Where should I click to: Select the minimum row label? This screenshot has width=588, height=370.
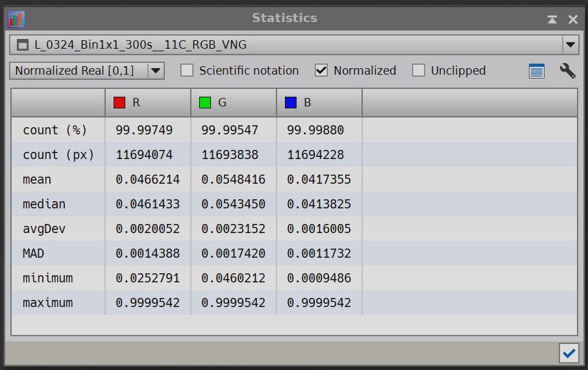47,278
